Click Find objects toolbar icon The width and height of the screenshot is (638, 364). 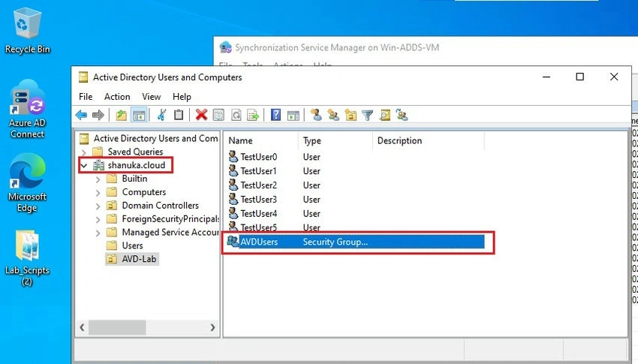click(385, 115)
